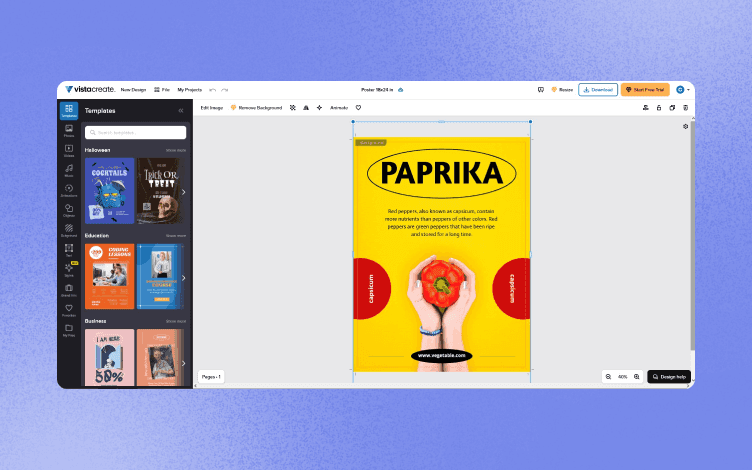Select the Cocktails Halloween template
This screenshot has width=752, height=470.
(x=109, y=191)
